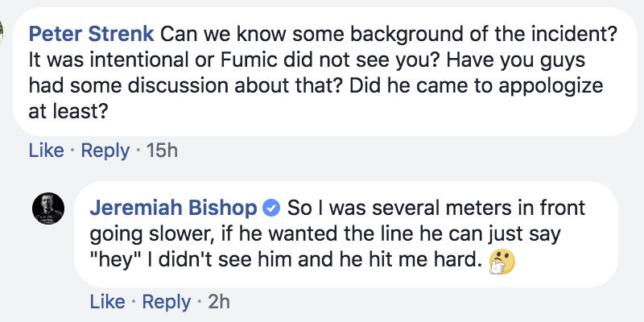Reply to Jeremiah Bishop's comment
The image size is (644, 322).
[x=167, y=302]
